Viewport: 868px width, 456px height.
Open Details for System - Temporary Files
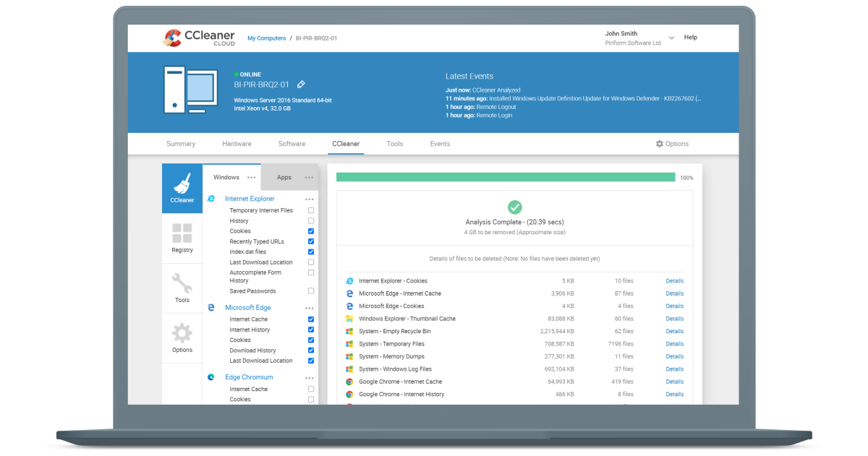(674, 344)
